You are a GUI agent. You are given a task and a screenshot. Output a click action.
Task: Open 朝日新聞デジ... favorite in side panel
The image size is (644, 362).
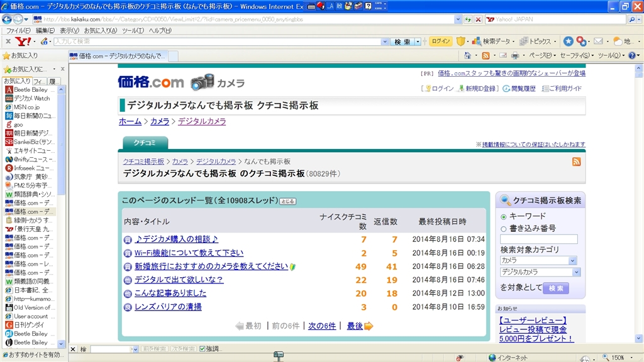tap(28, 133)
